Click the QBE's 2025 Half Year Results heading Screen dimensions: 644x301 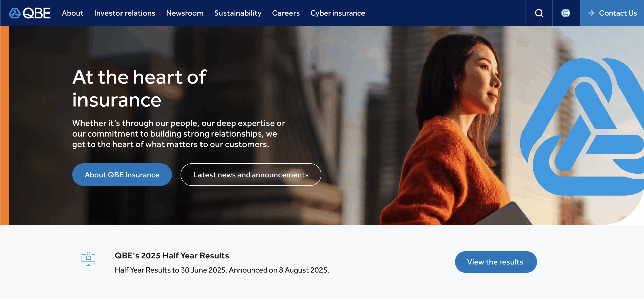[172, 256]
